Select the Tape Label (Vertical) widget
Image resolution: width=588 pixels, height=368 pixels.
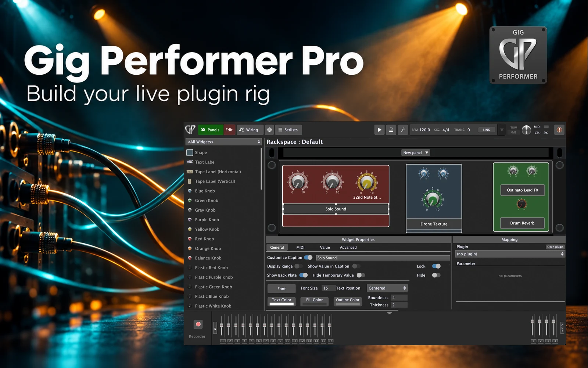click(x=211, y=181)
